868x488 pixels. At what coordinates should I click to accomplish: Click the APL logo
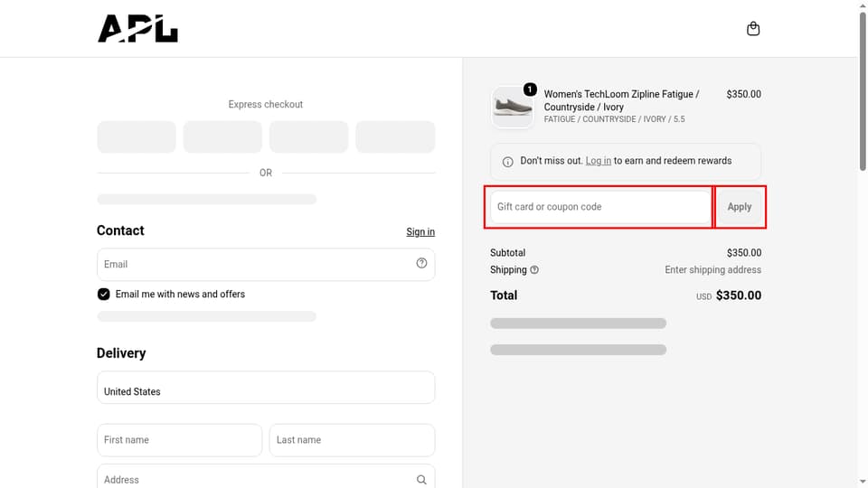coord(137,28)
